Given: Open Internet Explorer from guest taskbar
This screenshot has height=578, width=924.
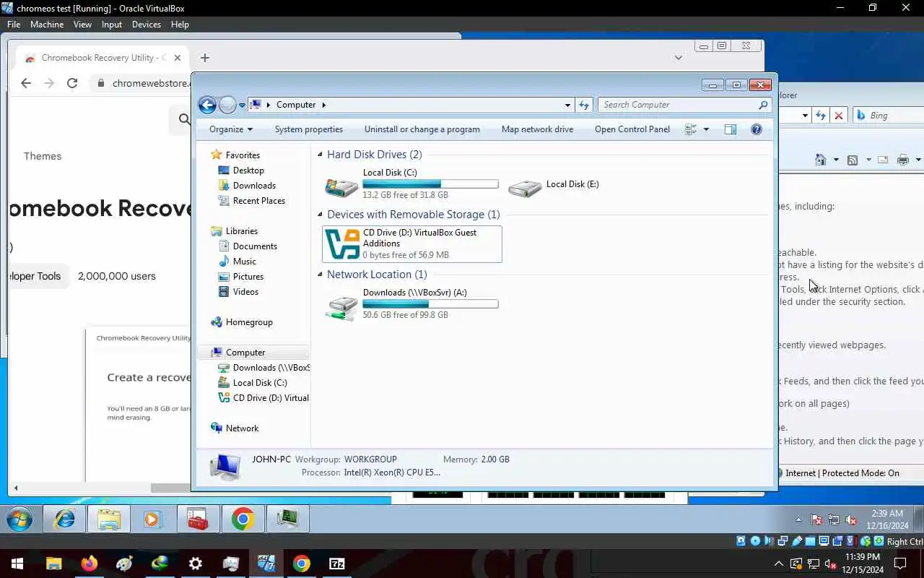Looking at the screenshot, I should (65, 519).
